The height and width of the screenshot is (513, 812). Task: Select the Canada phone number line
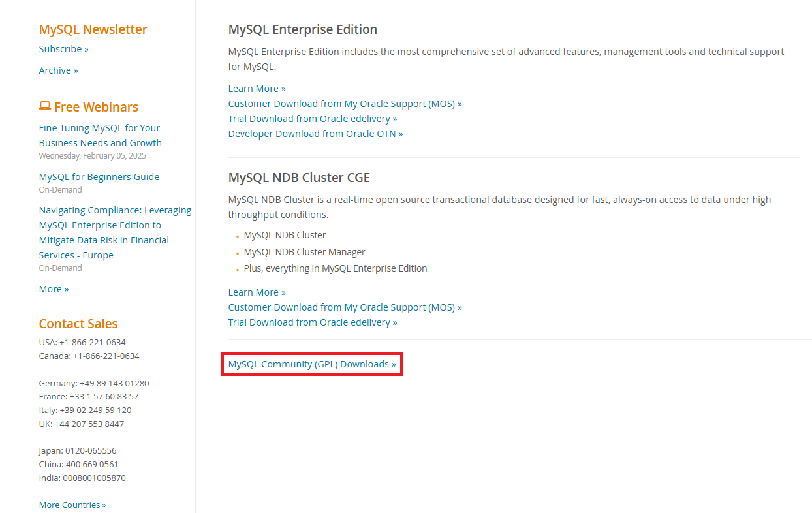tap(89, 356)
